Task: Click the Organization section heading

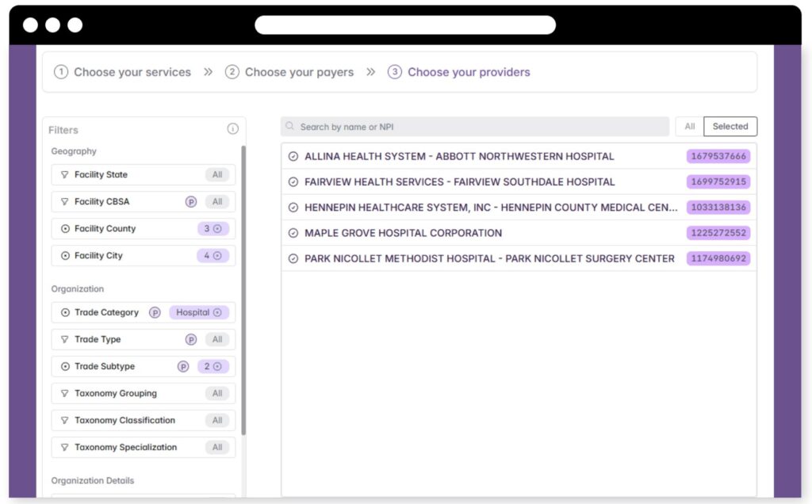Action: [x=77, y=288]
